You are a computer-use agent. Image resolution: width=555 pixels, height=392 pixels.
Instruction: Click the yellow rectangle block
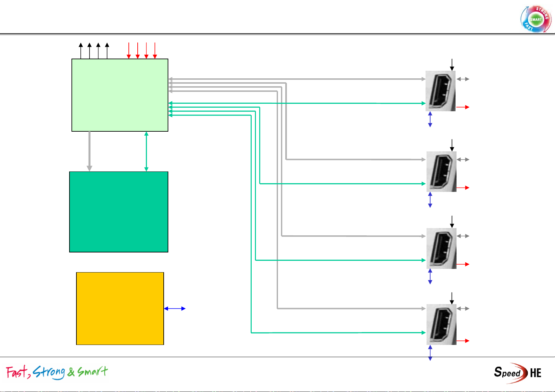pyautogui.click(x=120, y=308)
